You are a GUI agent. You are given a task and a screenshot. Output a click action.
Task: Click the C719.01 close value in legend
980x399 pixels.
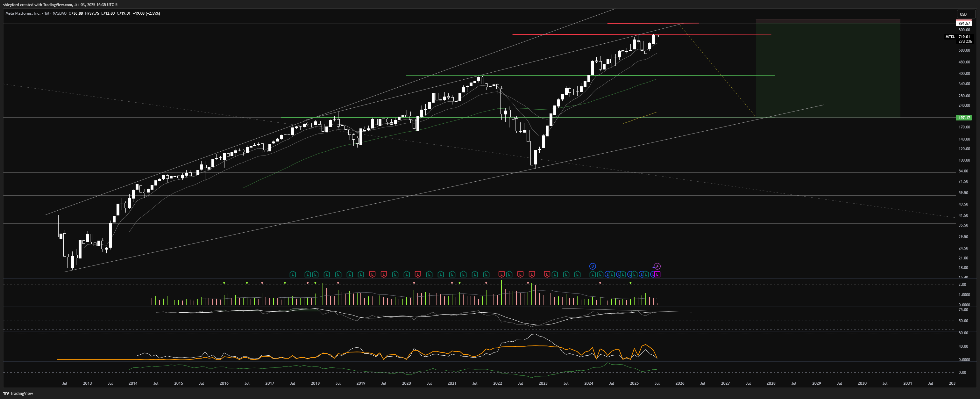pyautogui.click(x=124, y=13)
